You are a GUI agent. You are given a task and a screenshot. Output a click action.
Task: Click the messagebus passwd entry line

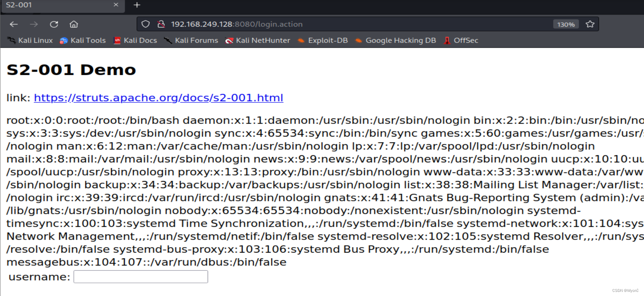(x=146, y=262)
